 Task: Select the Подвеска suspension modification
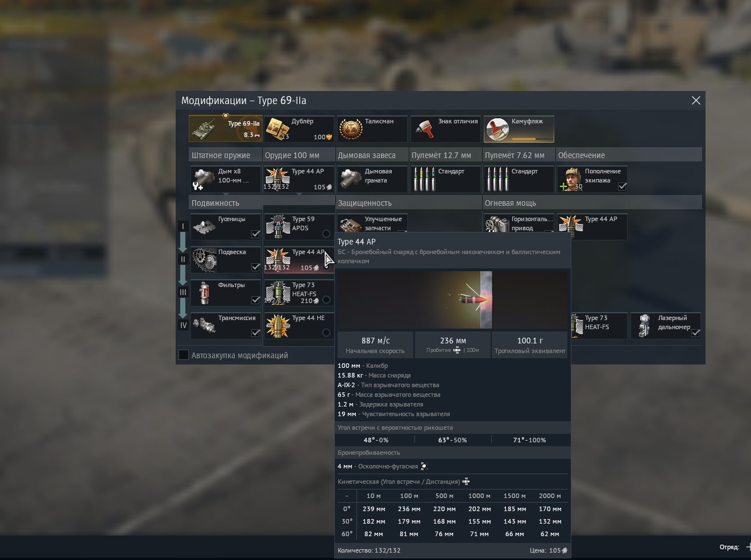pos(226,260)
